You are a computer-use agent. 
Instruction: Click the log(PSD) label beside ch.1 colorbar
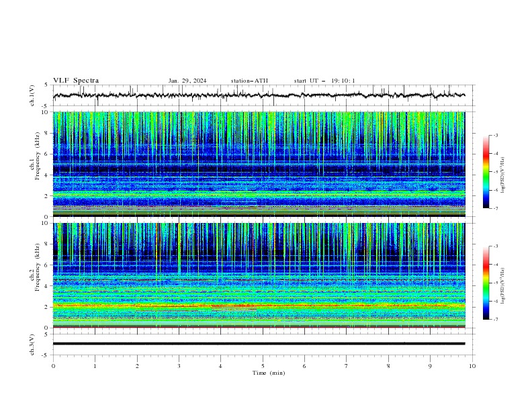click(x=502, y=175)
